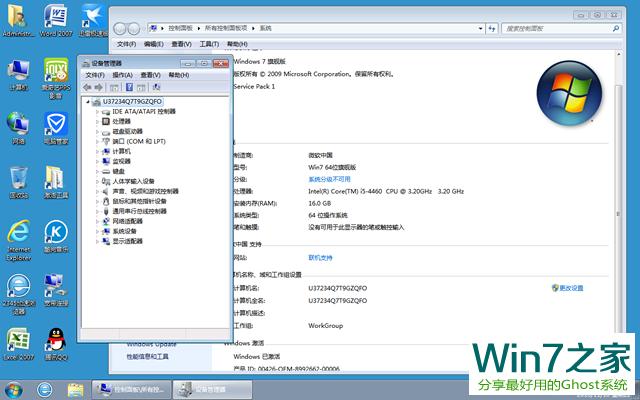Open the Word 2007 desktop shortcut
Image resolution: width=640 pixels, height=400 pixels.
56,20
